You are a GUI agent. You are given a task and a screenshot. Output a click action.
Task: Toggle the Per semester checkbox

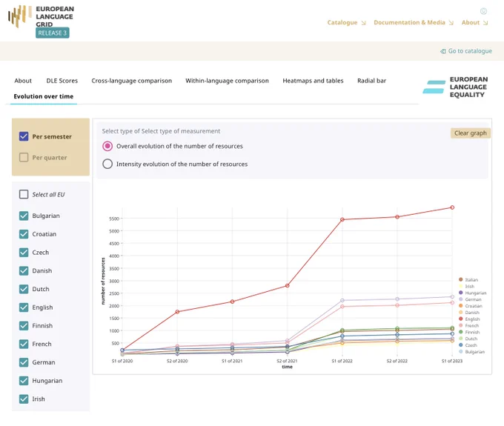pyautogui.click(x=24, y=136)
